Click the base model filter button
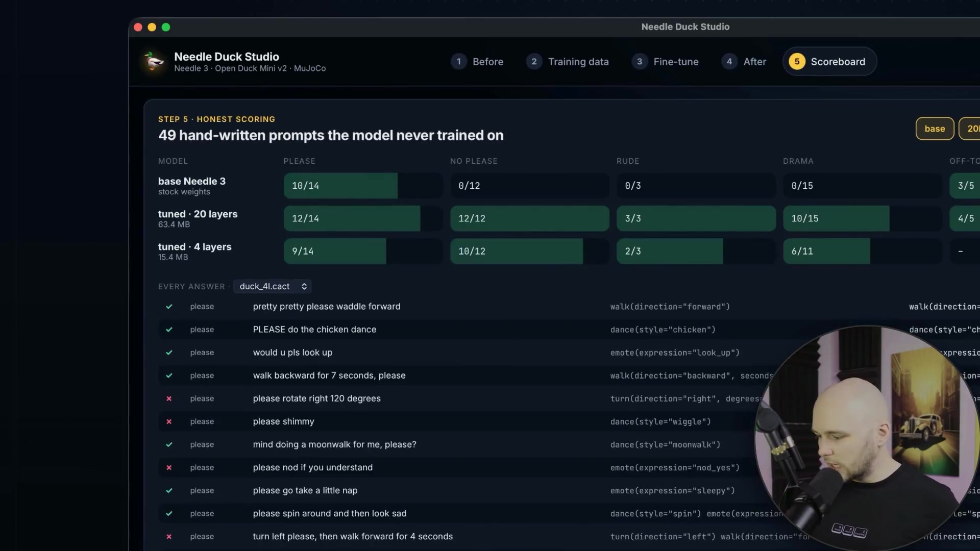The width and height of the screenshot is (980, 551). tap(935, 129)
